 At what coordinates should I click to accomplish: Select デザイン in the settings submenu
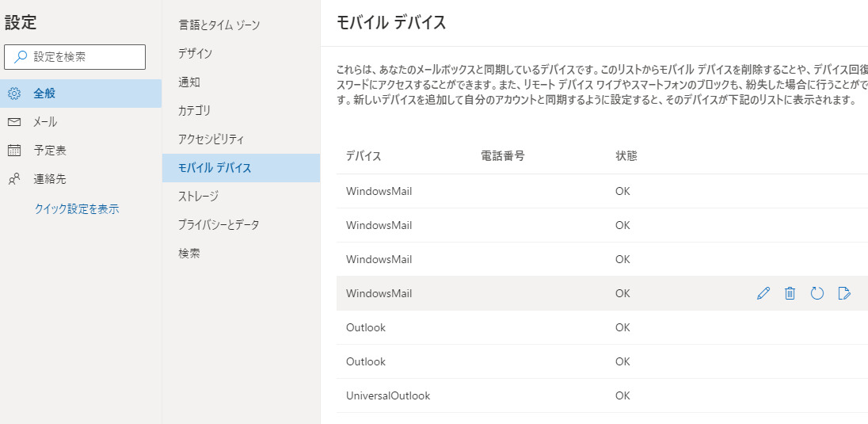[195, 54]
